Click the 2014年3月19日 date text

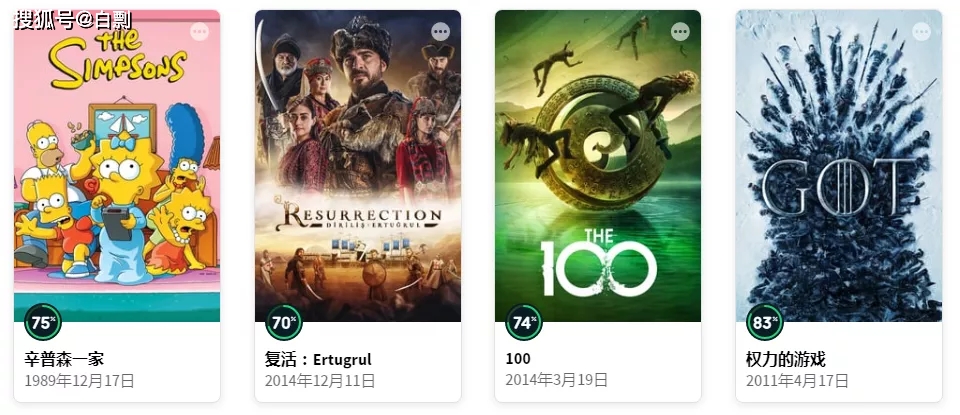point(557,379)
